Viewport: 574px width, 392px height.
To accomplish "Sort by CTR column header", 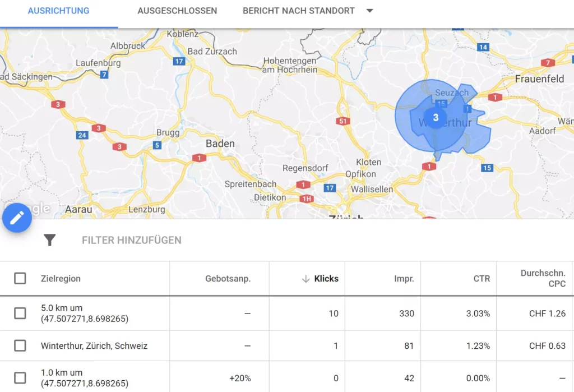I will coord(482,278).
